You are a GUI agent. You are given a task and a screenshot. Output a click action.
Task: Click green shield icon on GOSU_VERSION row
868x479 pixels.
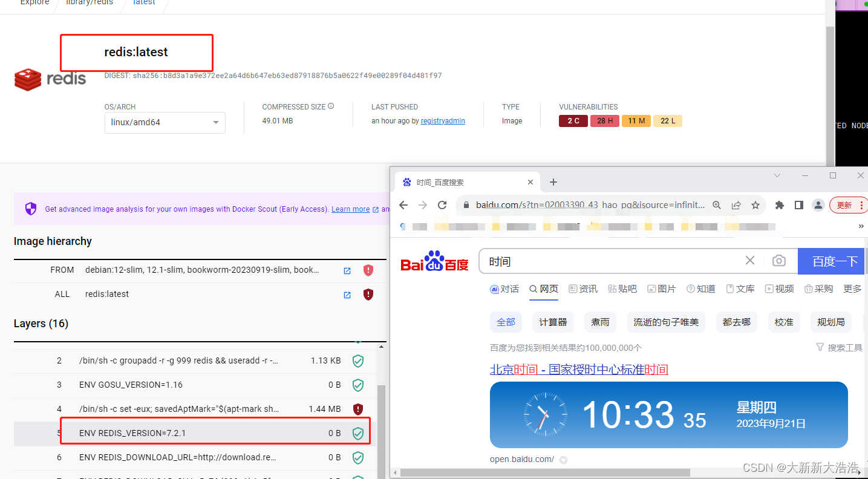pos(358,385)
